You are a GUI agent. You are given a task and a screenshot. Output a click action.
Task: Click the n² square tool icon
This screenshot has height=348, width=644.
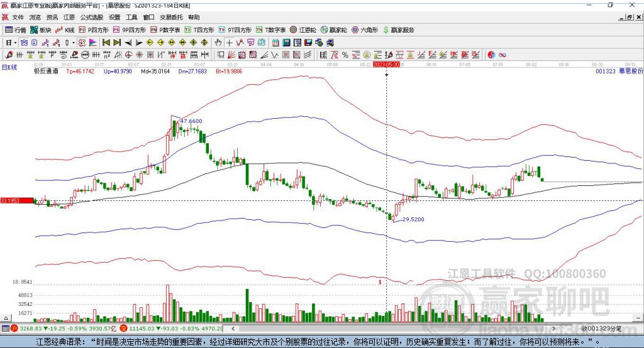pyautogui.click(x=107, y=55)
